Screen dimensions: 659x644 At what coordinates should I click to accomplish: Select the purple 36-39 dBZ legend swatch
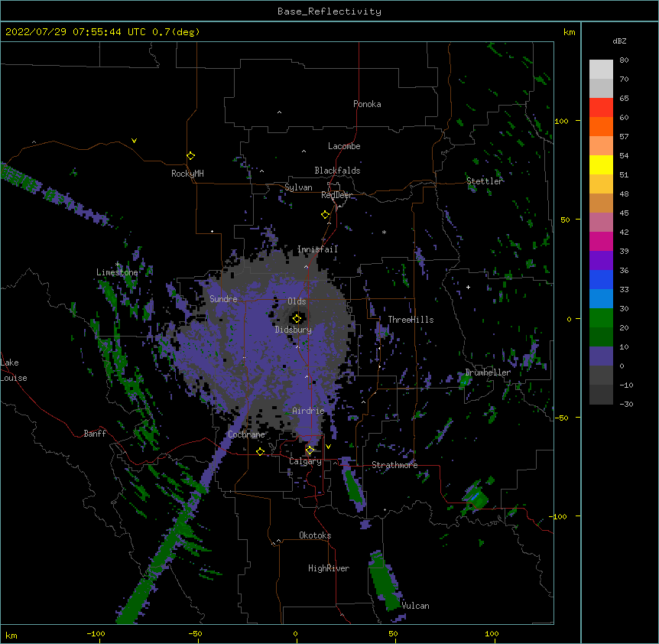[x=601, y=260]
